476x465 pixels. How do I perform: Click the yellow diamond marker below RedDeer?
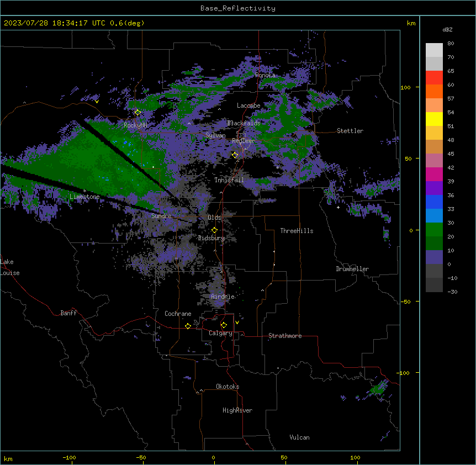click(235, 155)
